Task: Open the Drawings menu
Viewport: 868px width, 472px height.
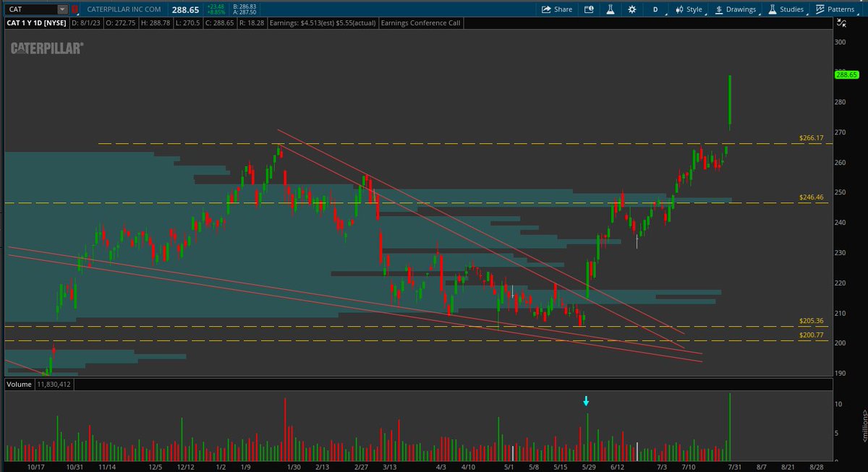Action: click(735, 9)
